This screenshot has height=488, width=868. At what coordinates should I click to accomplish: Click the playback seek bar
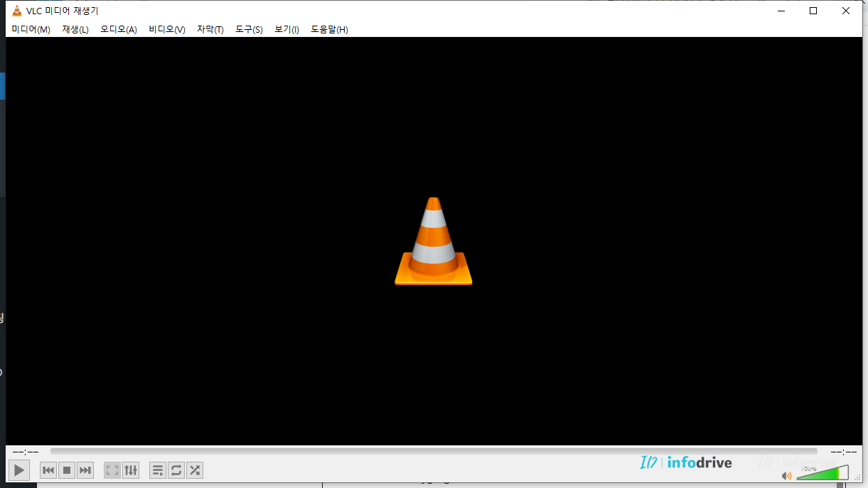434,452
